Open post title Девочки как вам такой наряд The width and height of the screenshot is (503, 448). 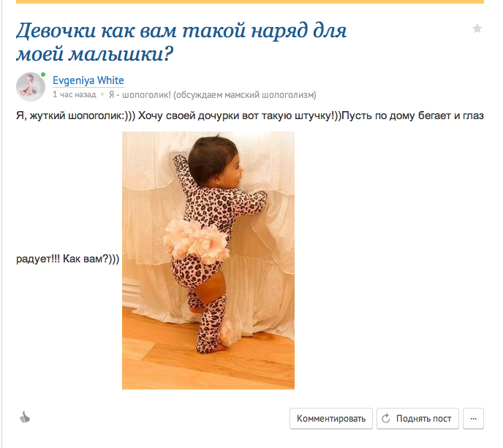click(181, 42)
